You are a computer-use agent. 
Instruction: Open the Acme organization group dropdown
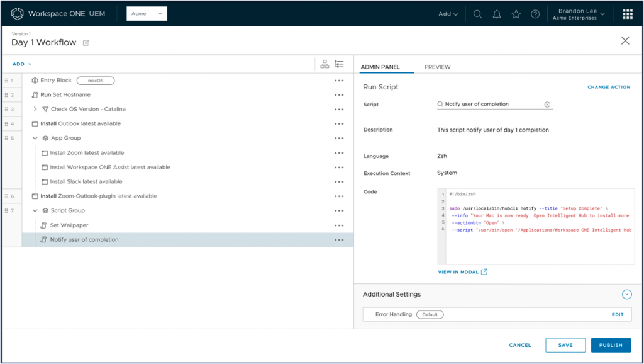pyautogui.click(x=147, y=14)
